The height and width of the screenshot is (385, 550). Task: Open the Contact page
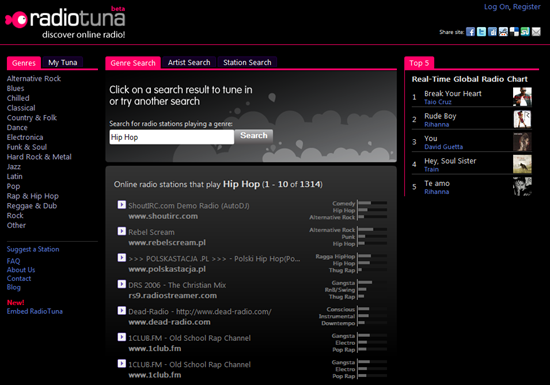[19, 278]
